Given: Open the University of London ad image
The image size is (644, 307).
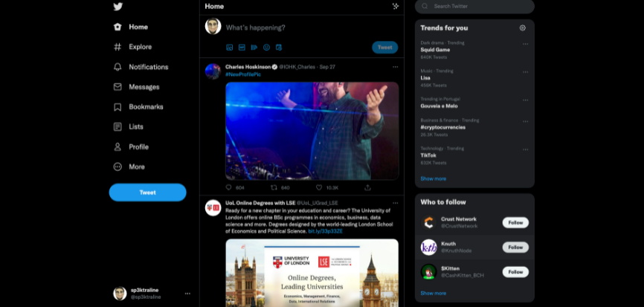Looking at the screenshot, I should click(x=312, y=273).
